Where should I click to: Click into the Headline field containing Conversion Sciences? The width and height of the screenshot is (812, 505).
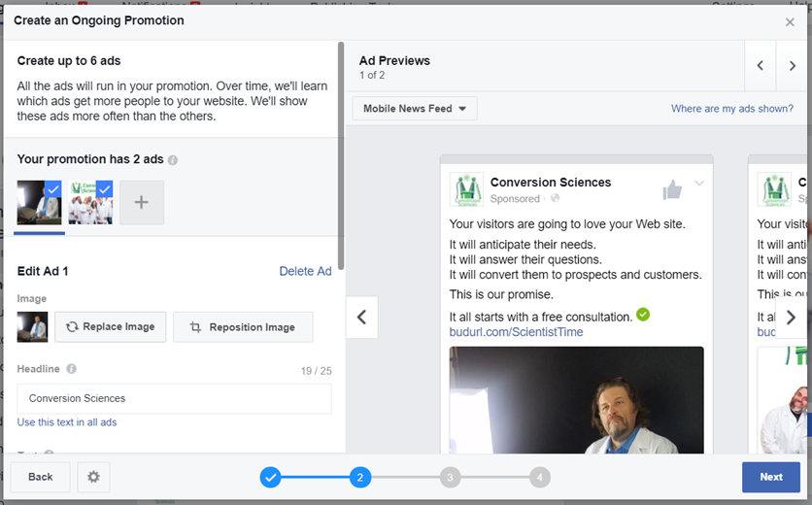[174, 398]
